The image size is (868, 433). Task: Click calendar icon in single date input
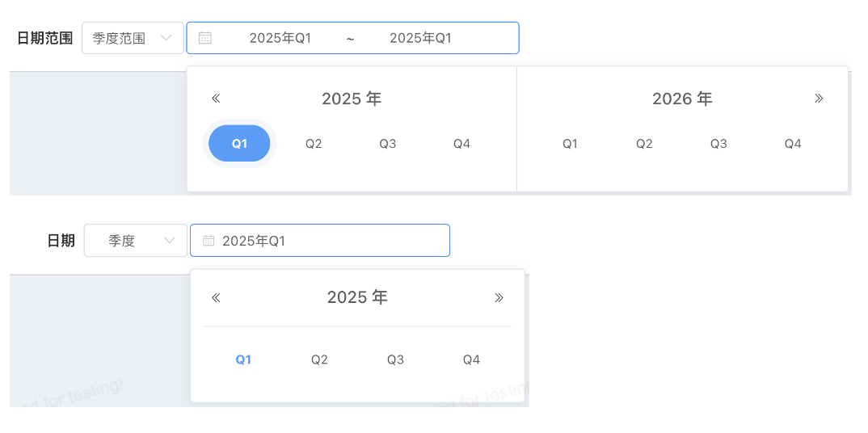coord(209,241)
